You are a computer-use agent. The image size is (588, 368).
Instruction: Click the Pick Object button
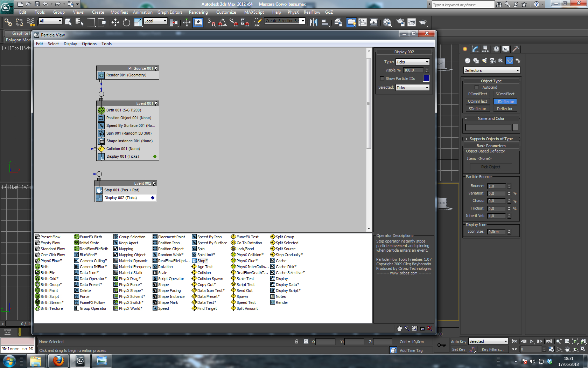[491, 167]
